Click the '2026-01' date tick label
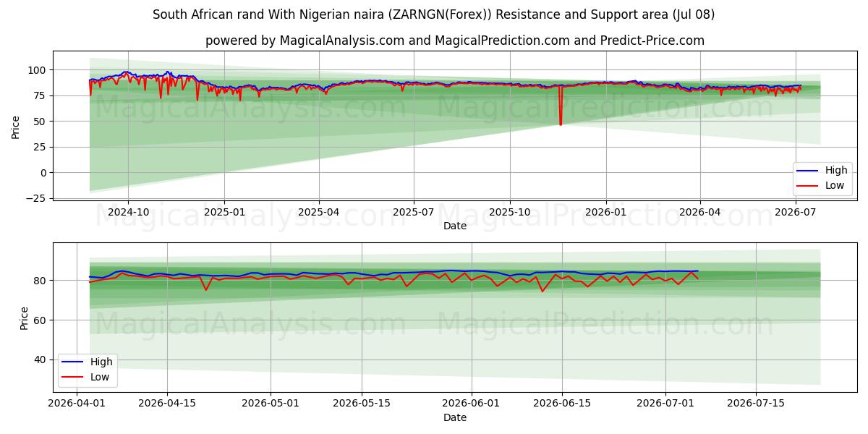Viewport: 868px width, 434px height. [x=605, y=212]
